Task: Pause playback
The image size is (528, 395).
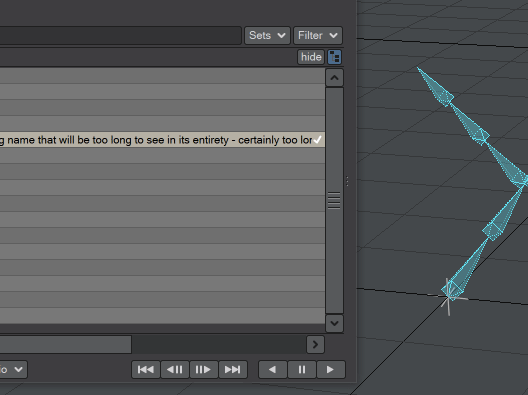Action: [x=302, y=370]
